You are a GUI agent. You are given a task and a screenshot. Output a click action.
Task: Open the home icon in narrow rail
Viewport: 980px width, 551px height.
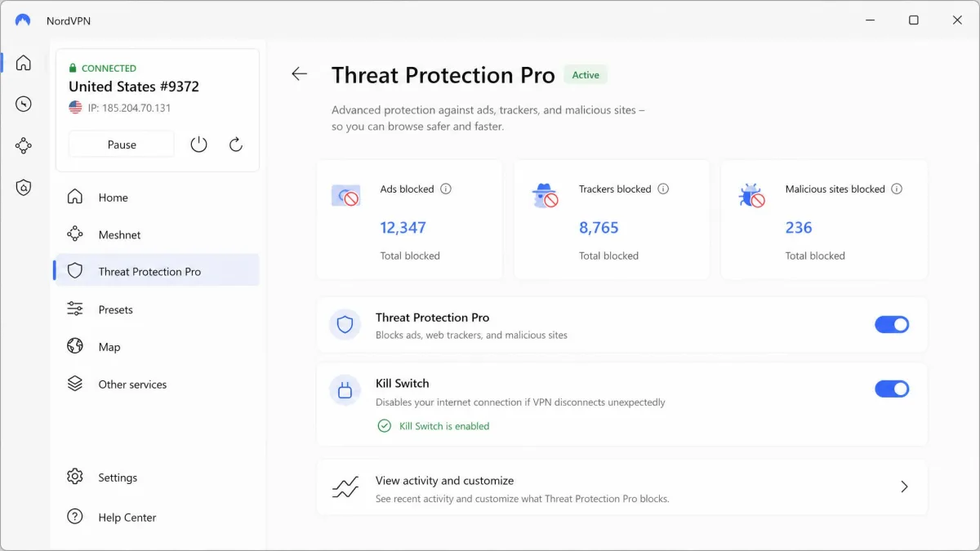click(x=24, y=63)
